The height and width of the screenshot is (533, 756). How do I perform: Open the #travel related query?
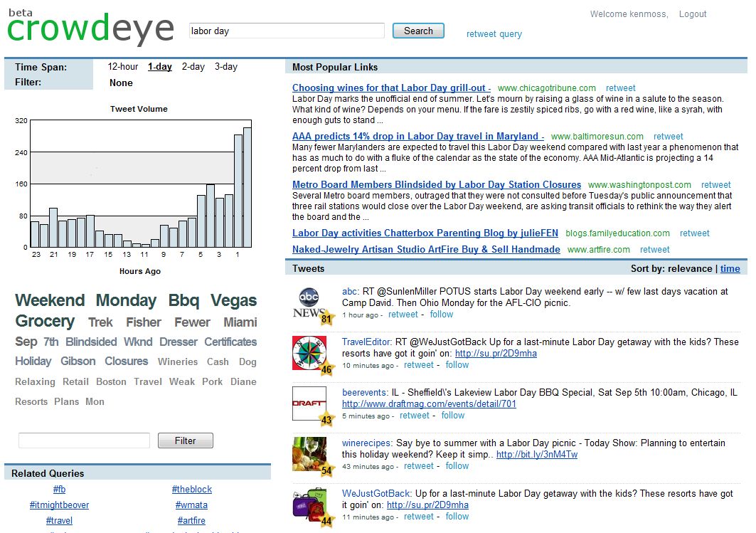click(x=59, y=520)
